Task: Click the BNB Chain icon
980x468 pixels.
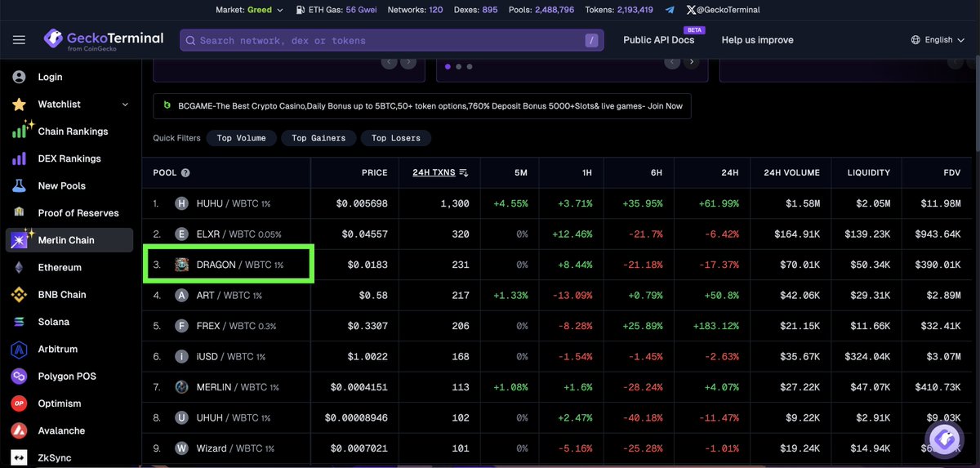Action: point(20,295)
